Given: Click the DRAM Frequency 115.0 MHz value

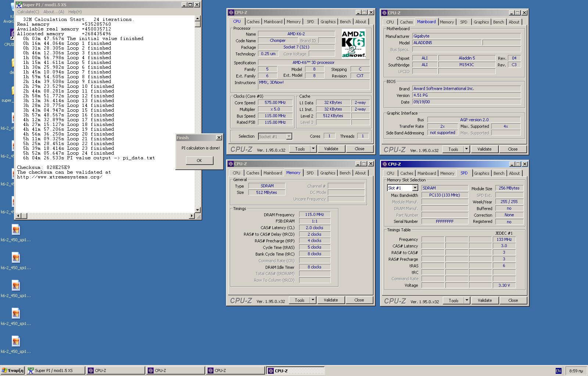Looking at the screenshot, I should [315, 214].
